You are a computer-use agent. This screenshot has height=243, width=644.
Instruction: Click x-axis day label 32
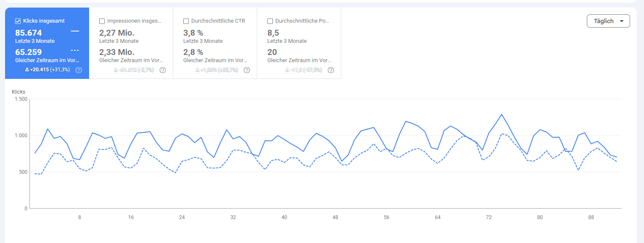pos(233,217)
